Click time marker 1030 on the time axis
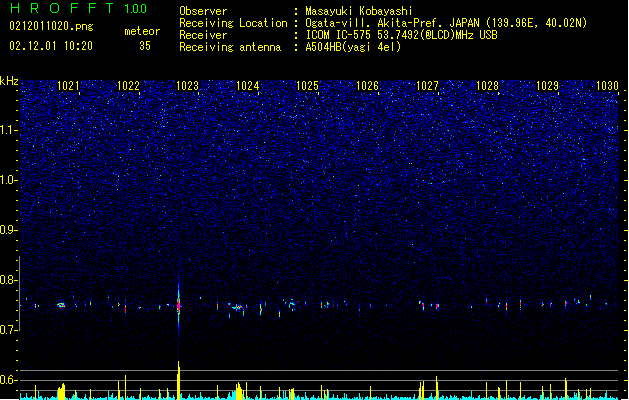629x400 pixels. [607, 86]
